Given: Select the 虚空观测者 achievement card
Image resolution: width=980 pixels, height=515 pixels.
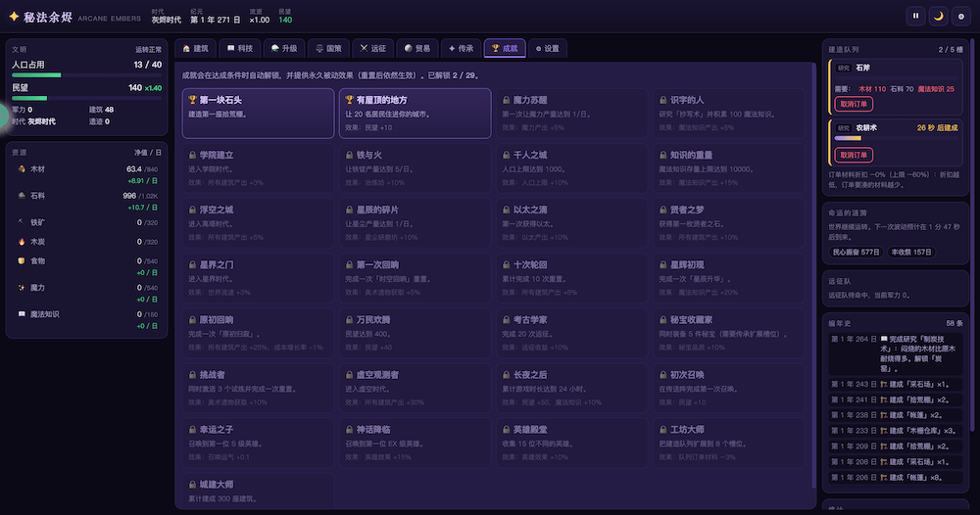Looking at the screenshot, I should pos(415,388).
